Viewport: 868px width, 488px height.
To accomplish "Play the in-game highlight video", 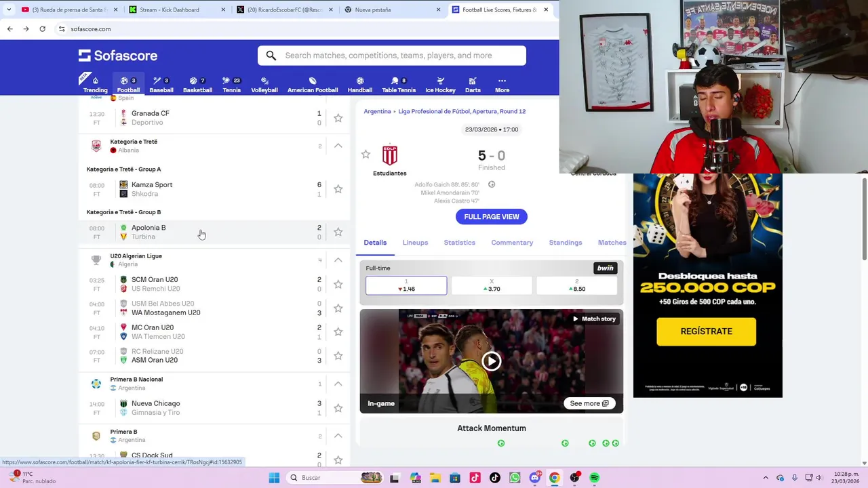I will click(492, 361).
